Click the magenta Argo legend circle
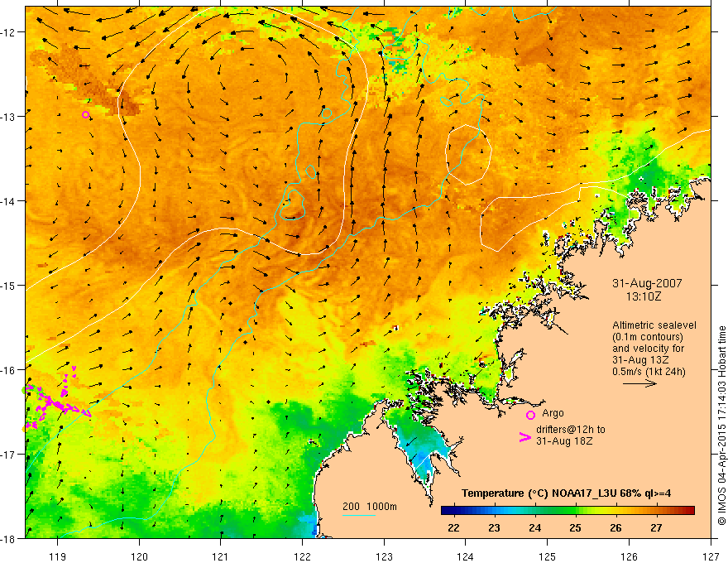This screenshot has height=563, width=728. [530, 415]
